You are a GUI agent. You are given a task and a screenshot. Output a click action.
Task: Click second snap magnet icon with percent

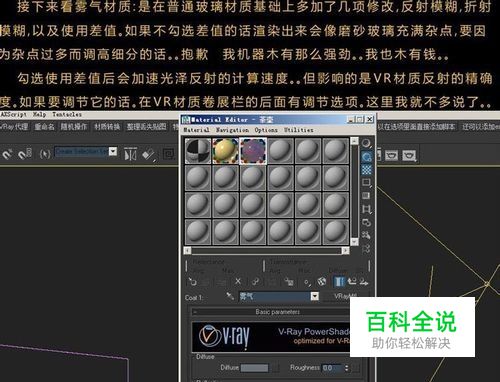pyautogui.click(x=25, y=154)
